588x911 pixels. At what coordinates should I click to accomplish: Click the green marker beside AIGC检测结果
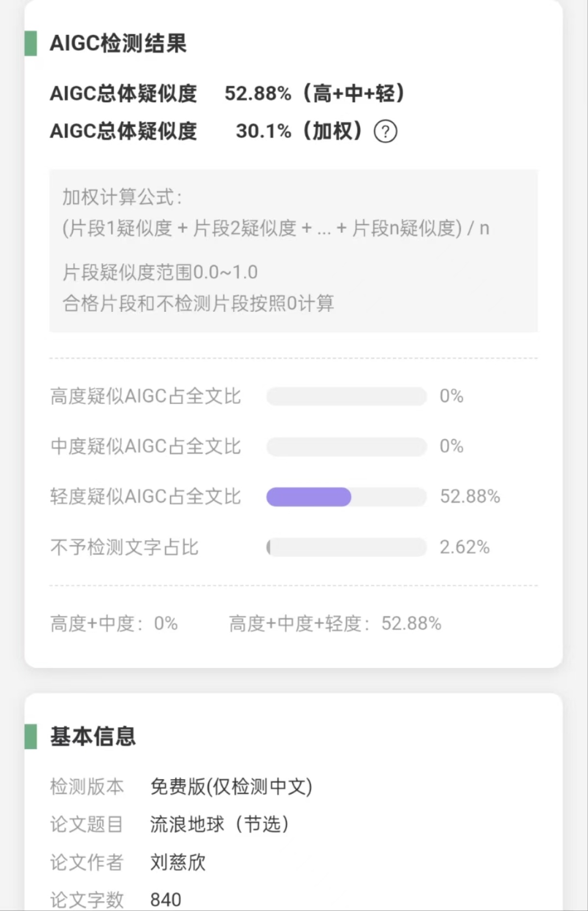[31, 43]
